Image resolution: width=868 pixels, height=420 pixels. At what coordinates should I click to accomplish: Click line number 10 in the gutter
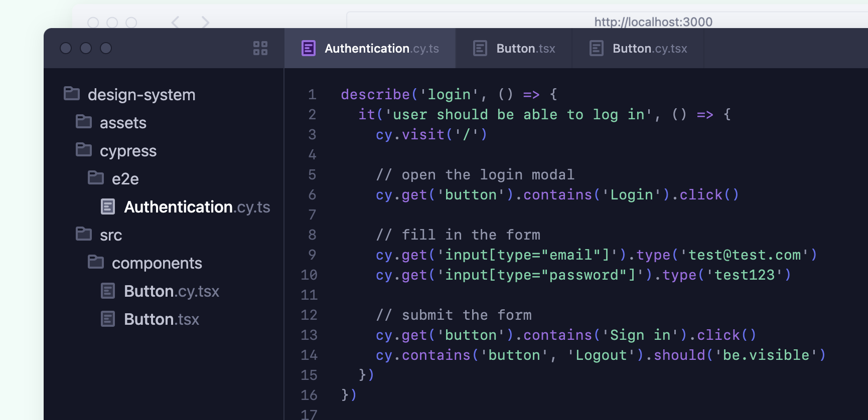[x=309, y=275]
